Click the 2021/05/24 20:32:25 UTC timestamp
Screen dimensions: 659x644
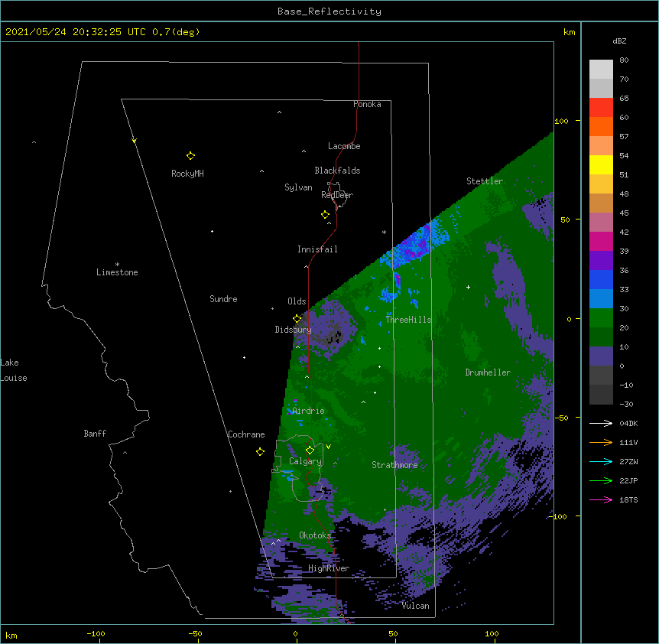(x=76, y=32)
